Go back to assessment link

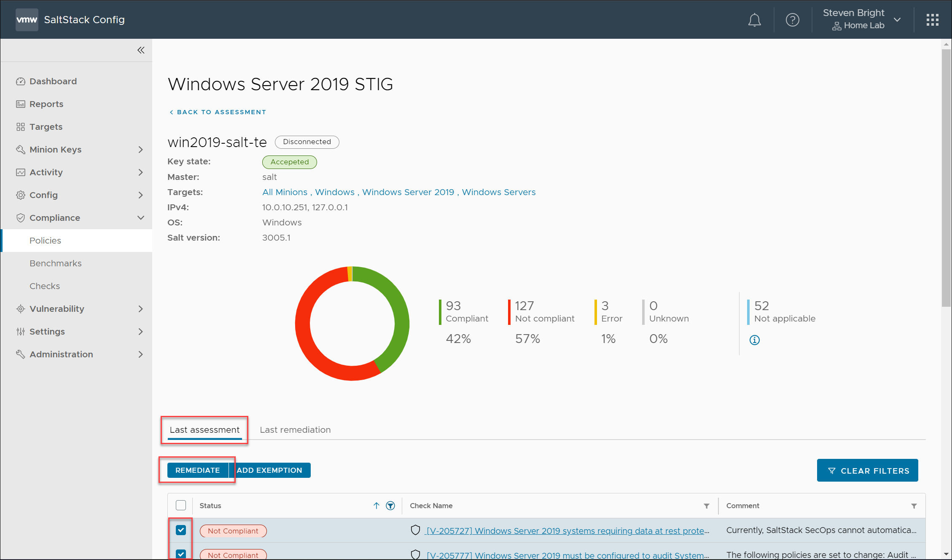point(218,112)
